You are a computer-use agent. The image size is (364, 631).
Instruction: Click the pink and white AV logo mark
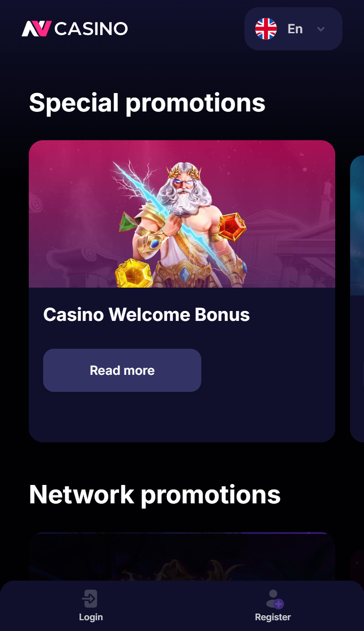(x=36, y=29)
